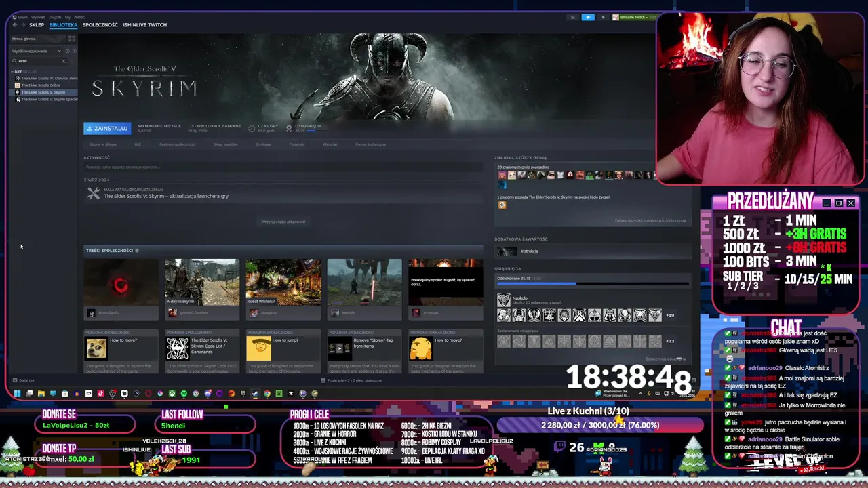
Task: Click the ZAINSTALUJ install button
Action: (107, 128)
